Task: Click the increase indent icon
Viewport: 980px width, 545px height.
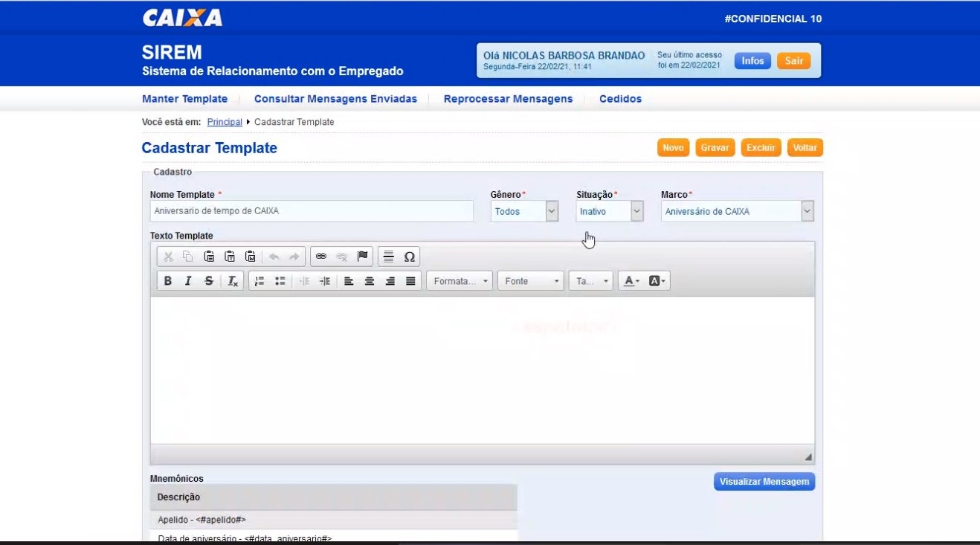Action: click(325, 281)
